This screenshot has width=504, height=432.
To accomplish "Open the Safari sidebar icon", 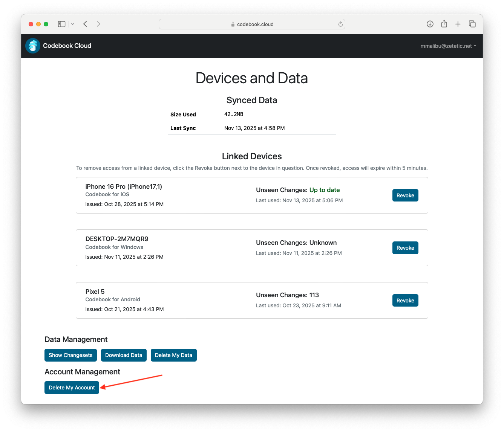I will (x=61, y=24).
